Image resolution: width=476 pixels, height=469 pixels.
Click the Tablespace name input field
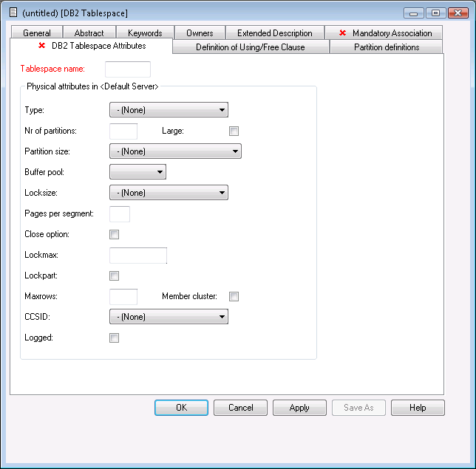point(128,69)
